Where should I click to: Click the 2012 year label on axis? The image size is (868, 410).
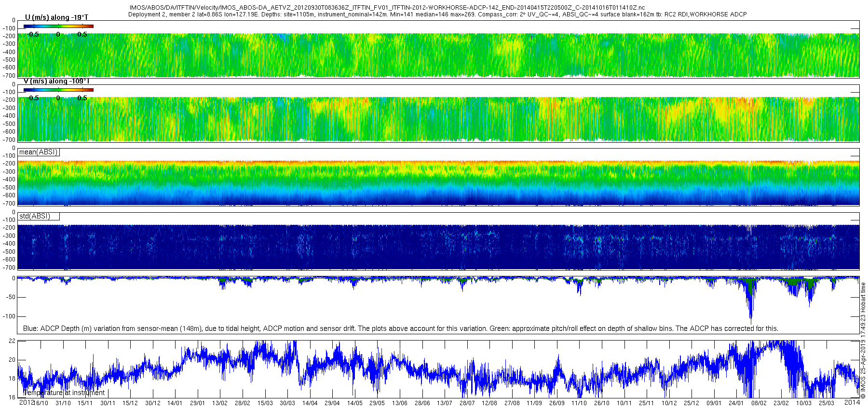tap(27, 402)
